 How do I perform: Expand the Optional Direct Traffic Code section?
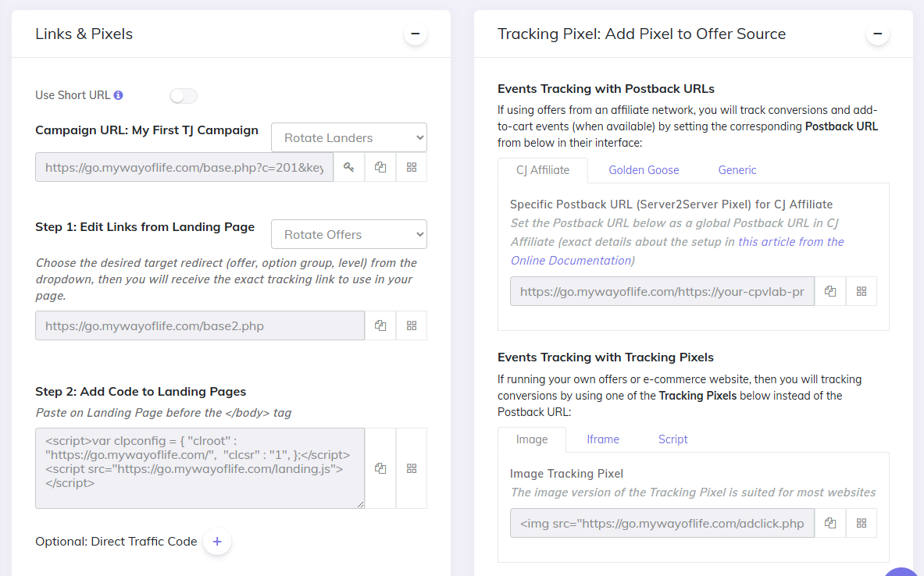pos(217,541)
